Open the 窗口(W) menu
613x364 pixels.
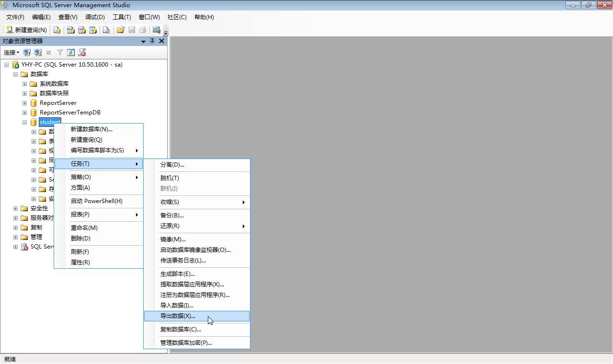coord(149,17)
